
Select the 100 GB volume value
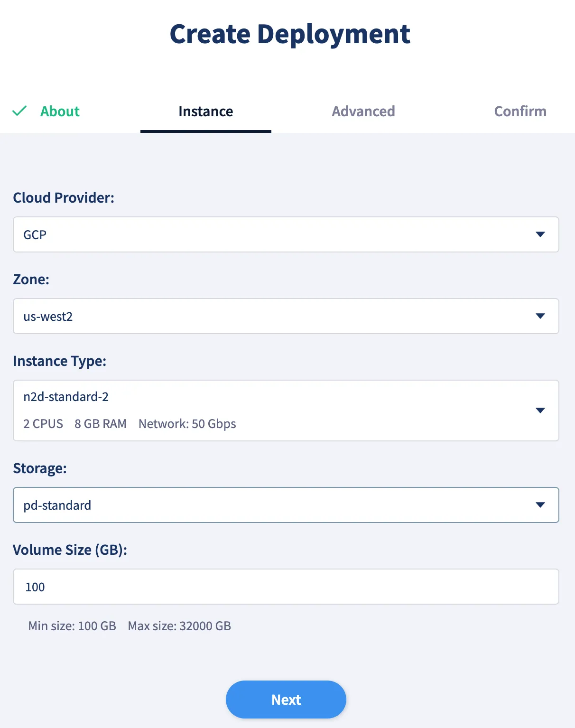point(35,587)
